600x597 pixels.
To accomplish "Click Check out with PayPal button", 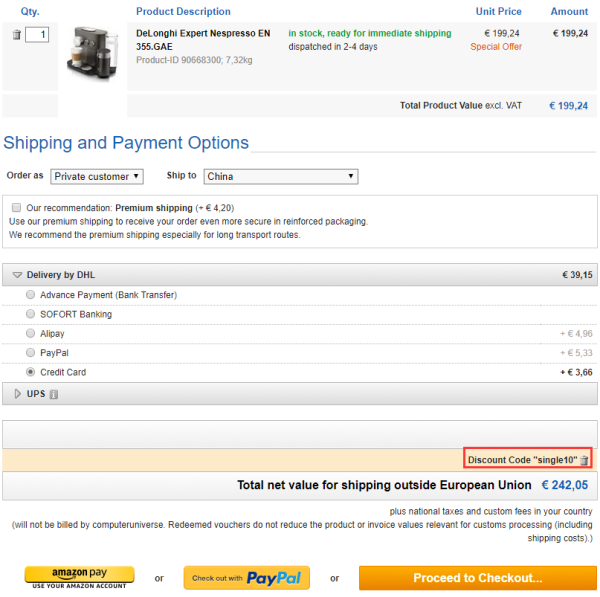I will point(247,578).
